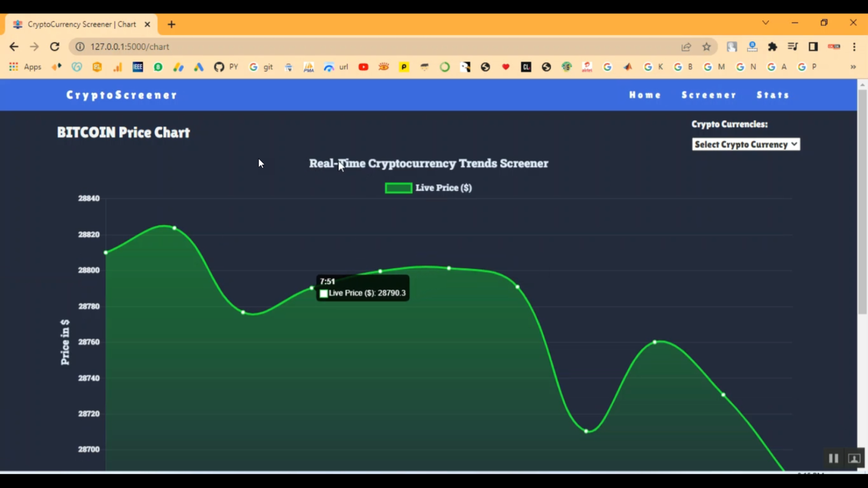Switch to the Stats navigation item
This screenshot has height=488, width=868.
773,95
